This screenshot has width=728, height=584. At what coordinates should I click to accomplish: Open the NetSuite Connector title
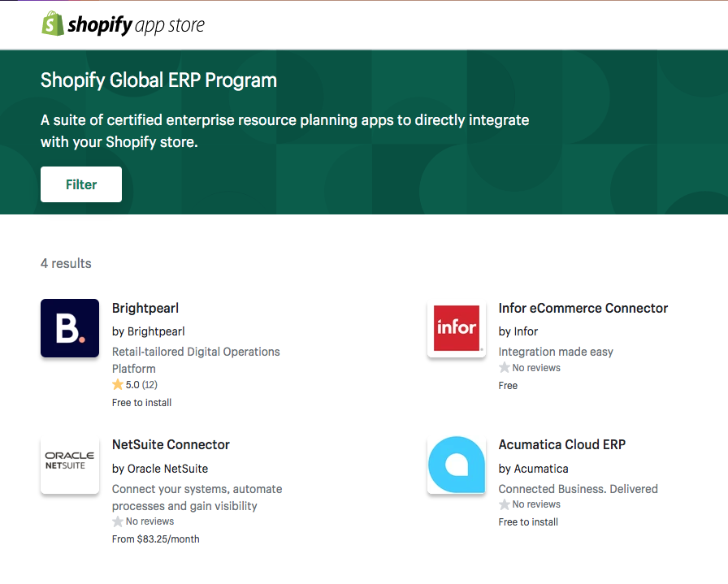(171, 445)
